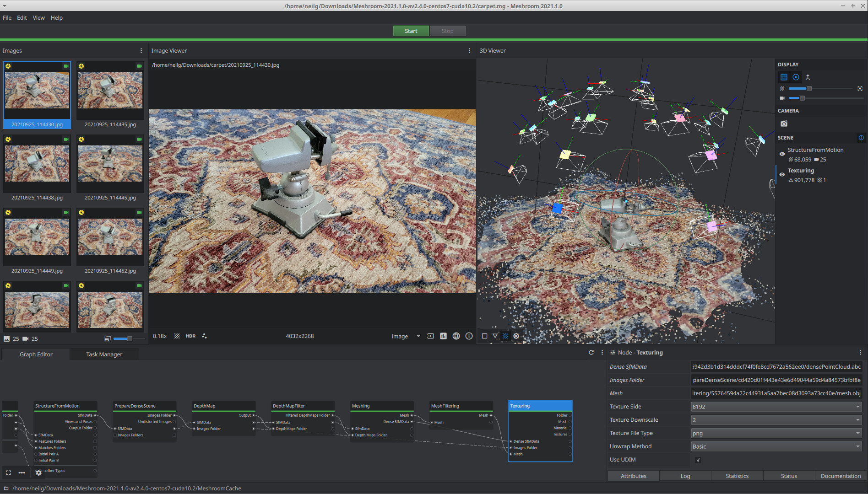
Task: Switch to the Documentation tab
Action: 841,476
